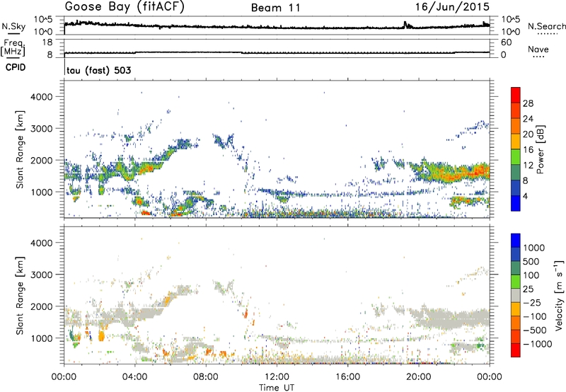Click the frequency tick value "18"
566x392 pixels.
pos(47,42)
